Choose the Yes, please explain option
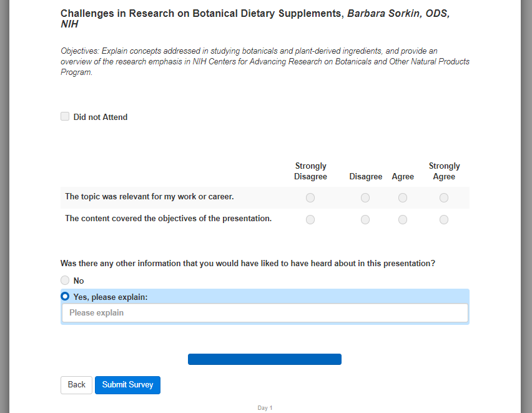 [65, 297]
